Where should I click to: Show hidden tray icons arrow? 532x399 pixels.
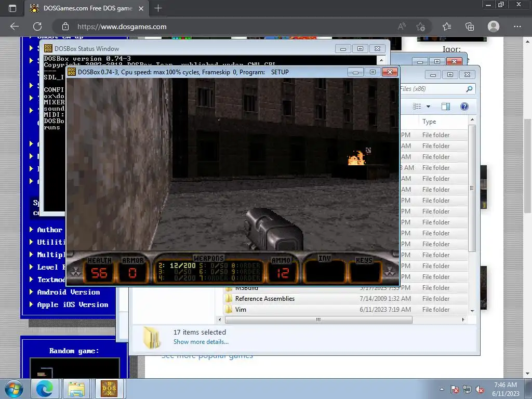442,389
